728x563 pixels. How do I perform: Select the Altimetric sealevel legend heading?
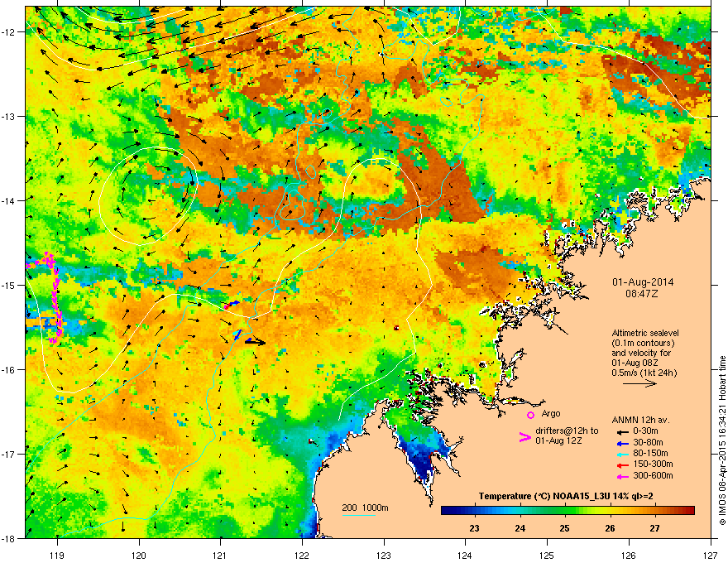645,333
